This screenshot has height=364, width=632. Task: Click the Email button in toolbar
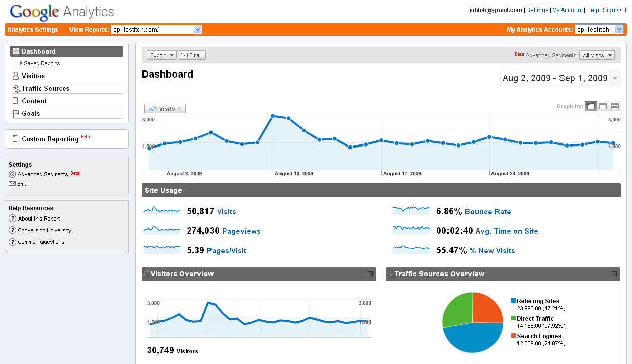click(x=191, y=55)
